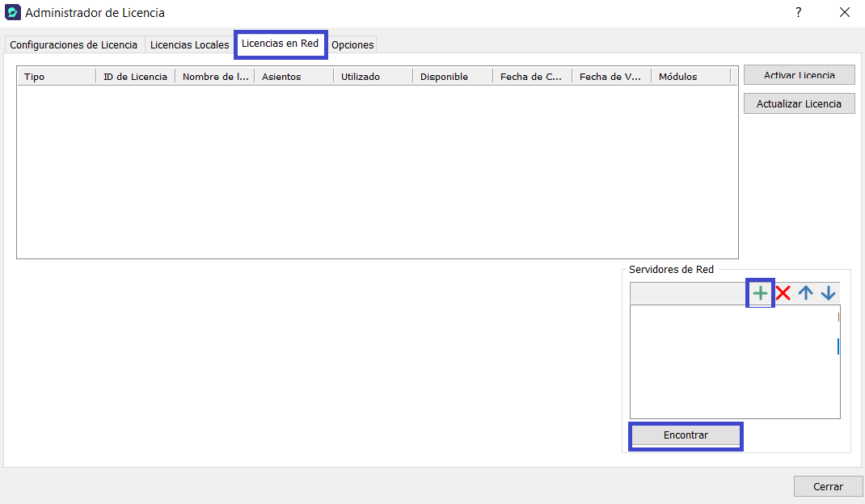Move server up with blue up arrow
Viewport: 865px width, 504px height.
(x=805, y=293)
